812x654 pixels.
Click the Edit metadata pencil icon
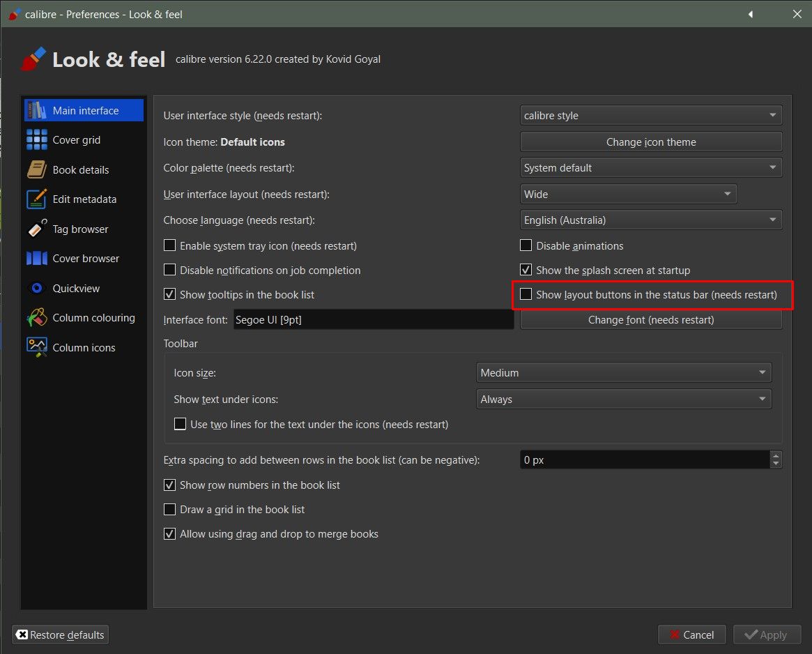coord(36,199)
